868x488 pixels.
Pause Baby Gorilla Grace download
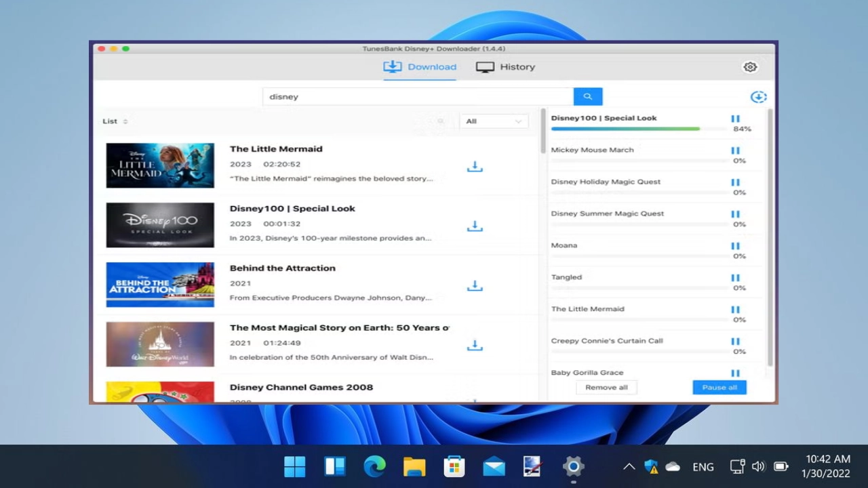click(x=735, y=373)
